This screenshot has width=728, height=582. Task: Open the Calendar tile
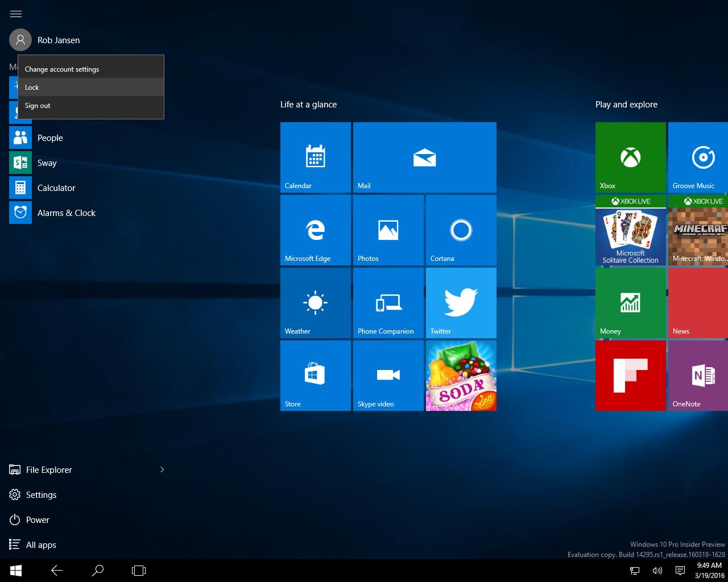pos(316,157)
